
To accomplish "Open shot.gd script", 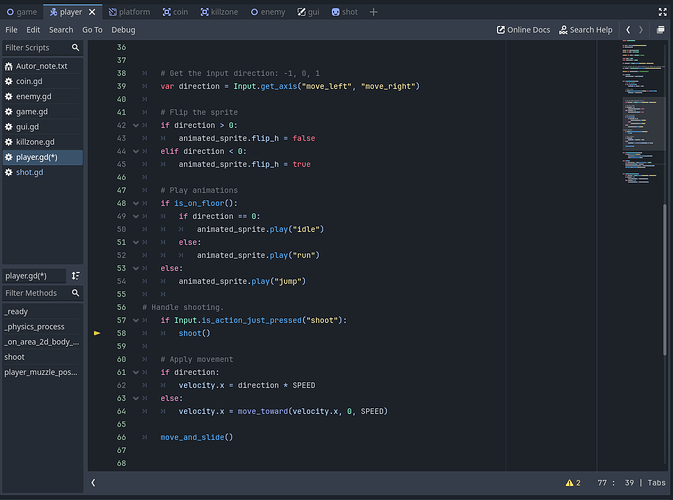I will [x=42, y=172].
